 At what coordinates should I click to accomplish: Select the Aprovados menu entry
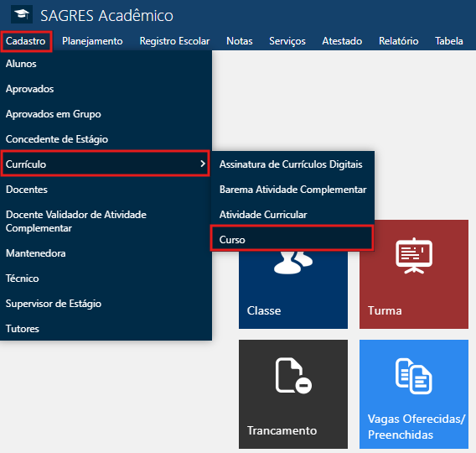(x=106, y=89)
